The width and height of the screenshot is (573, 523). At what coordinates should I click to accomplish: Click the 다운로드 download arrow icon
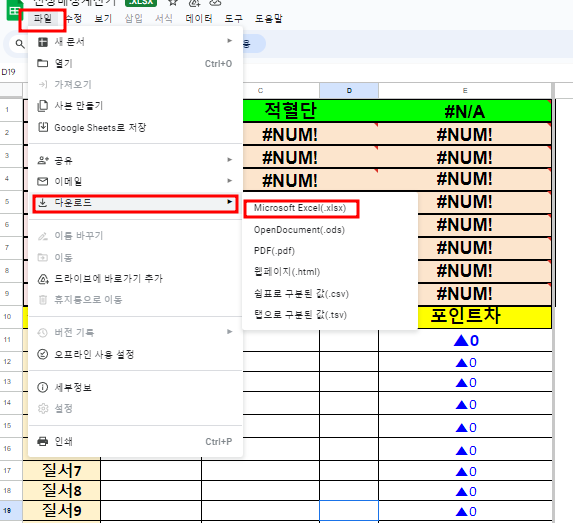coord(43,202)
